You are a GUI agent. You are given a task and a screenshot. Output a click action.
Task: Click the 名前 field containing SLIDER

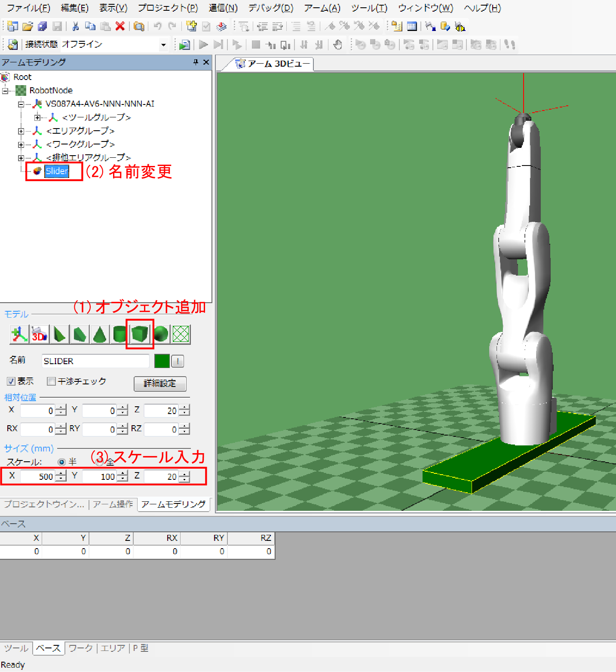pos(95,361)
